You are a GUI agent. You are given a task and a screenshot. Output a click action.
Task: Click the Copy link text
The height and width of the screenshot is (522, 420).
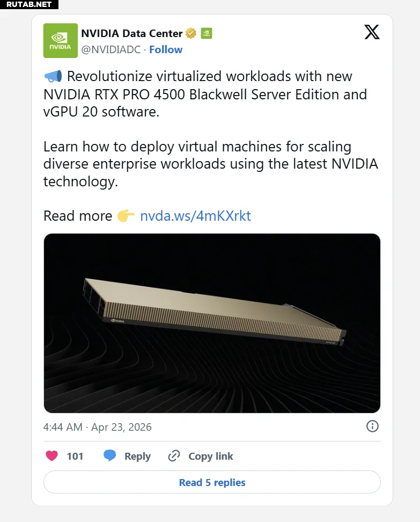pyautogui.click(x=211, y=456)
